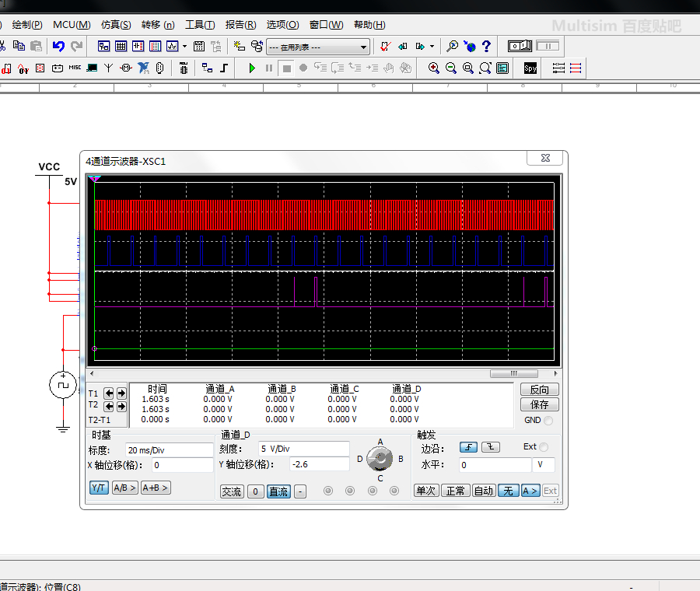Expand the trigger source A > button
Screen dimensions: 700x591
pos(530,491)
